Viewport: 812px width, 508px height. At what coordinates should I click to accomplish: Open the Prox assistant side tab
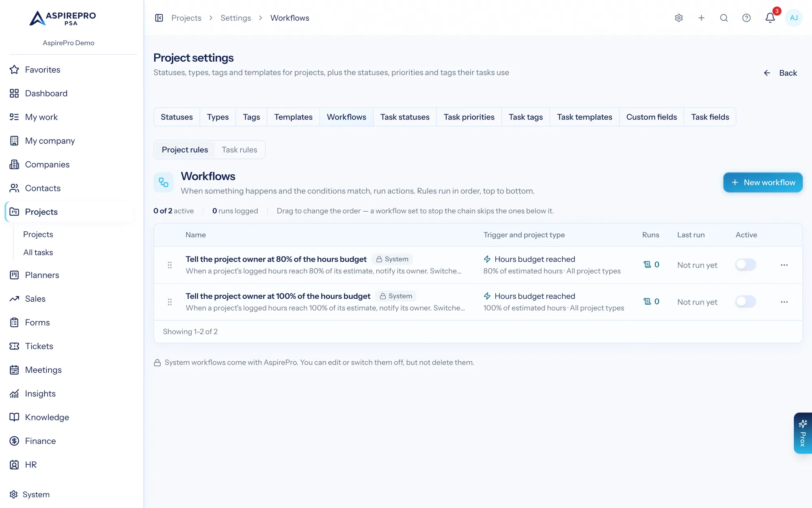coord(803,433)
